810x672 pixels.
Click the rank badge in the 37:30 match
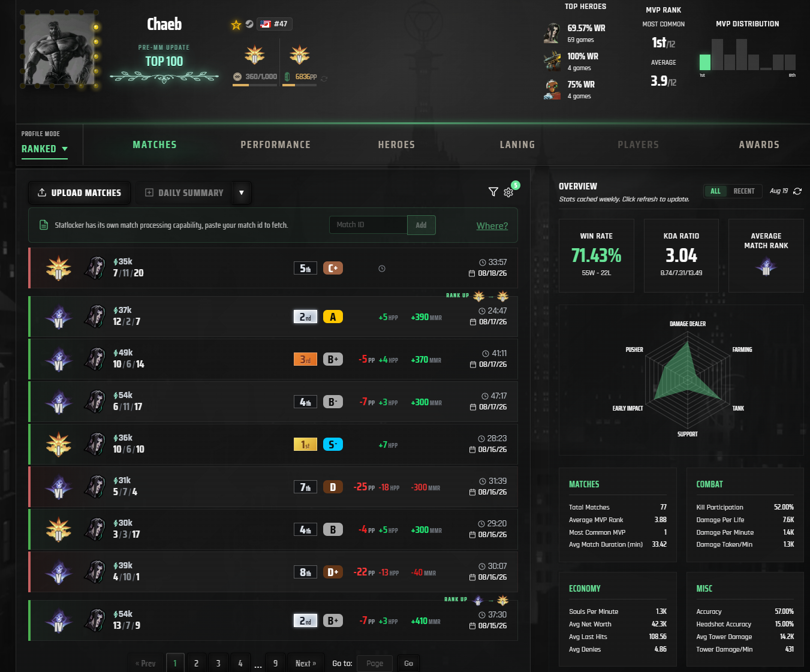(59, 620)
